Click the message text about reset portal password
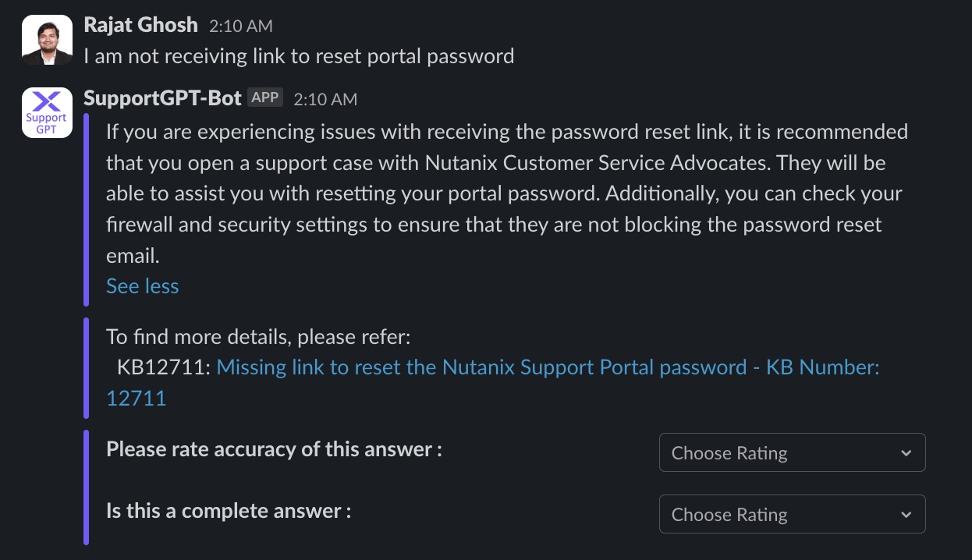Image resolution: width=972 pixels, height=560 pixels. click(299, 56)
